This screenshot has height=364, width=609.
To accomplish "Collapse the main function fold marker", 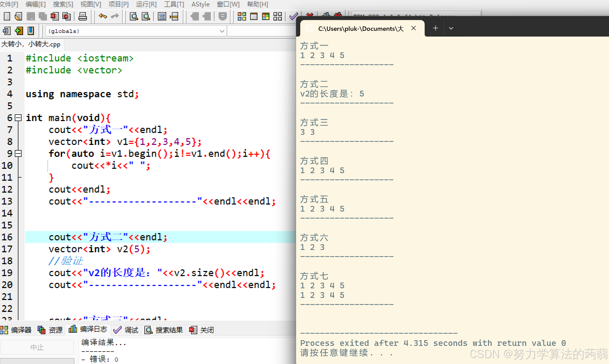I will pos(18,118).
